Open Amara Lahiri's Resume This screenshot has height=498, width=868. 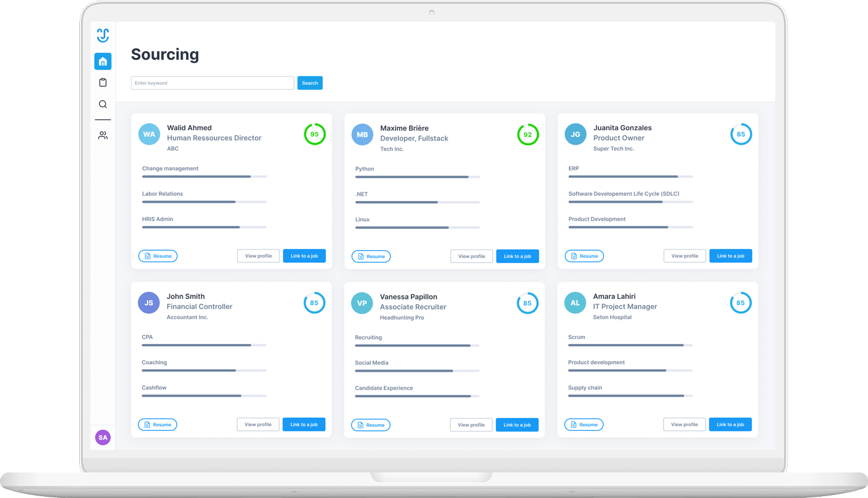tap(584, 424)
